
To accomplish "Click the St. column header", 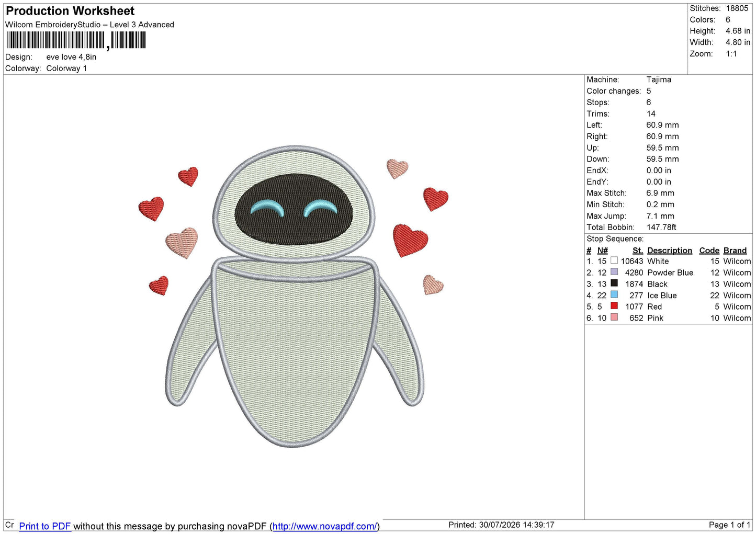I will pos(637,251).
